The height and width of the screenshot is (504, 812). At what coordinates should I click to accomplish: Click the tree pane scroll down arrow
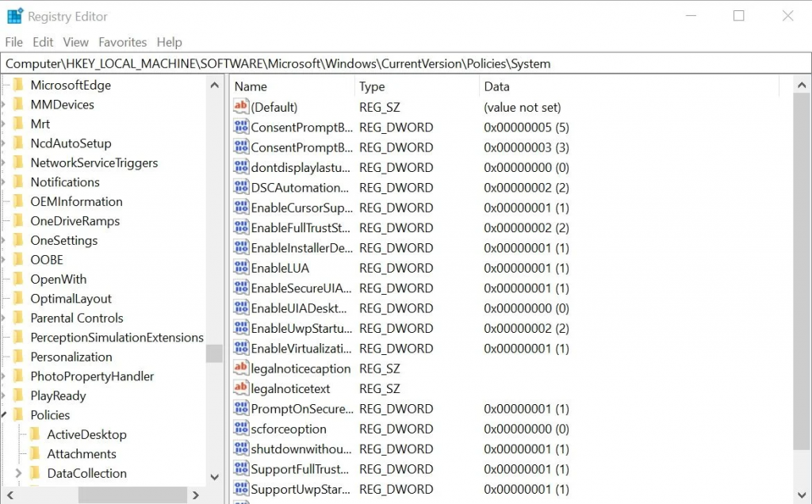(x=214, y=476)
